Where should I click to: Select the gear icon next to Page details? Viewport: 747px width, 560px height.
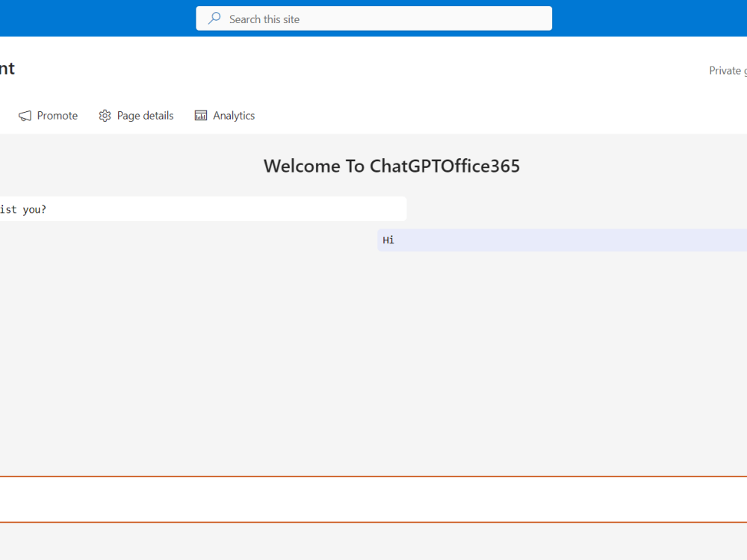tap(105, 115)
